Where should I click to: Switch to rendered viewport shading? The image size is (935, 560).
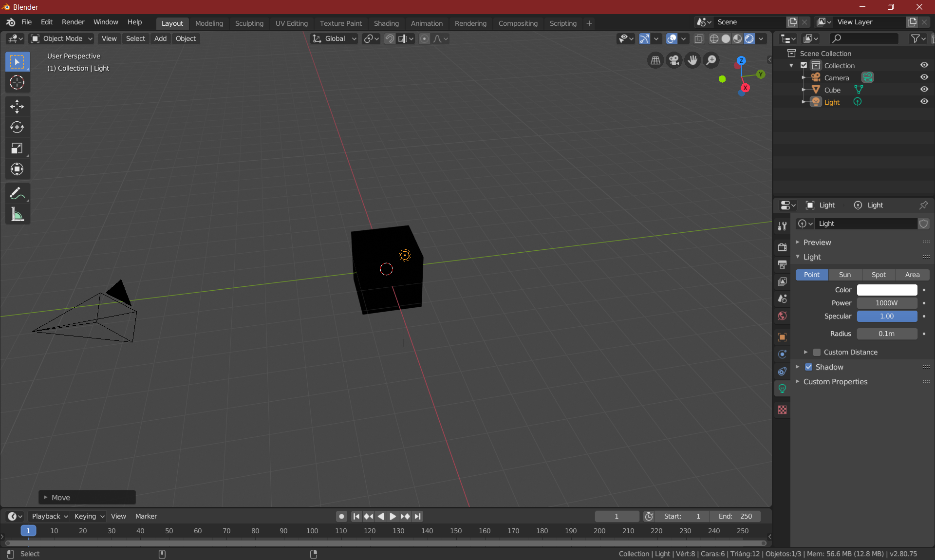[749, 39]
